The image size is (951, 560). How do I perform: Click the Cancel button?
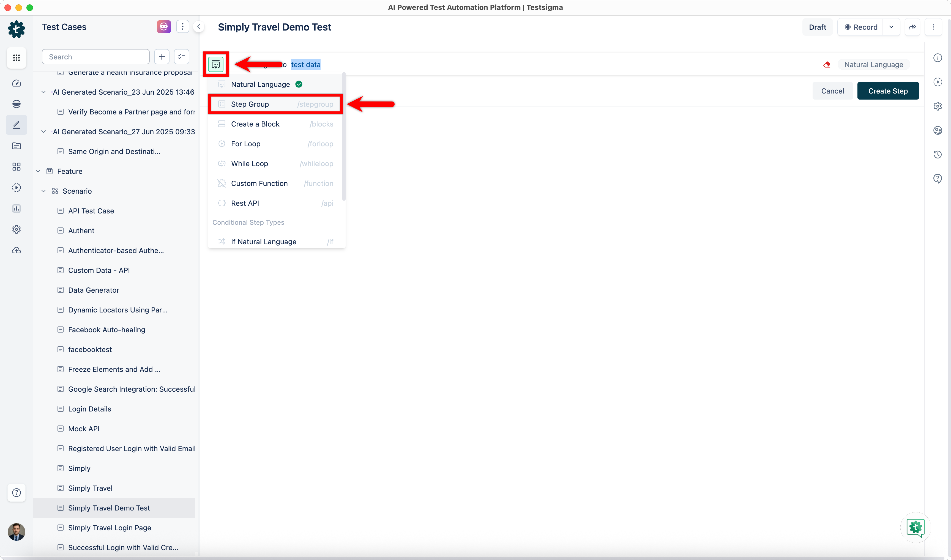[x=832, y=90]
